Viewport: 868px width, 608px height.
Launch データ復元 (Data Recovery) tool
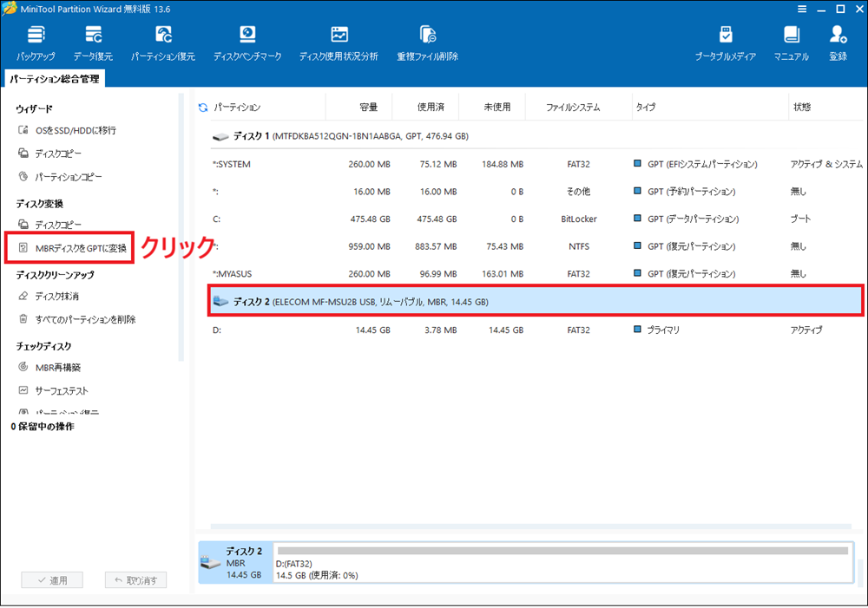(93, 43)
